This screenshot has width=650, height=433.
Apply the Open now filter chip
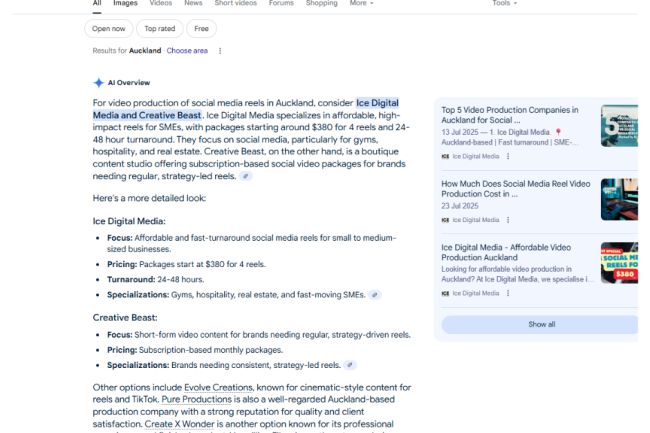point(109,29)
